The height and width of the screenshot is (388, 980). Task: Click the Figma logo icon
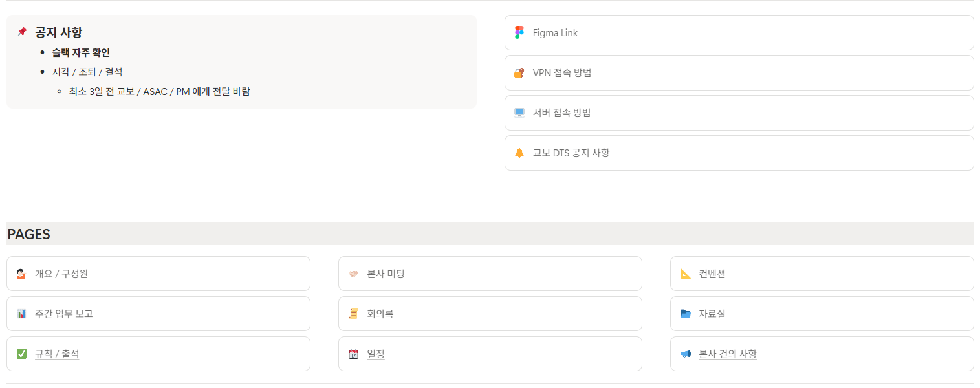519,33
